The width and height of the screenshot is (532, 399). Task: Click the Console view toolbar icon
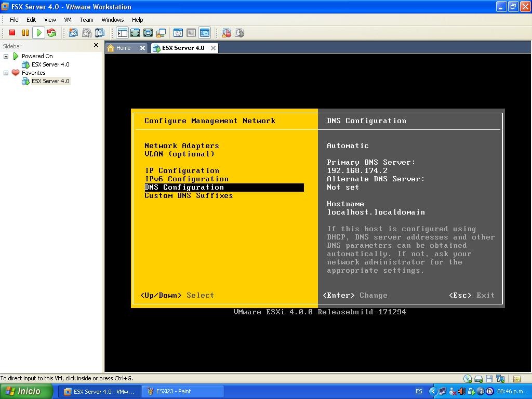(x=205, y=33)
